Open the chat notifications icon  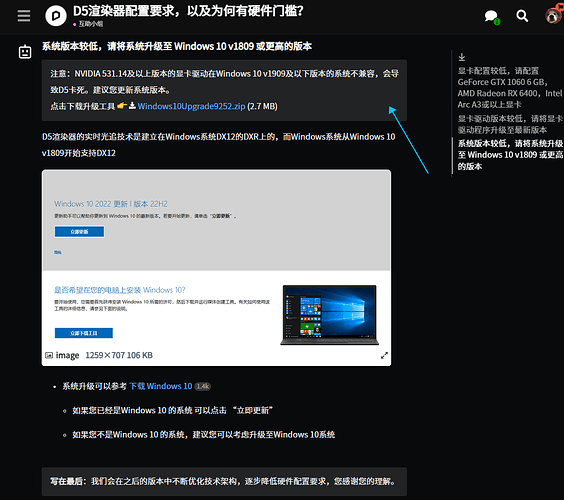[x=491, y=17]
